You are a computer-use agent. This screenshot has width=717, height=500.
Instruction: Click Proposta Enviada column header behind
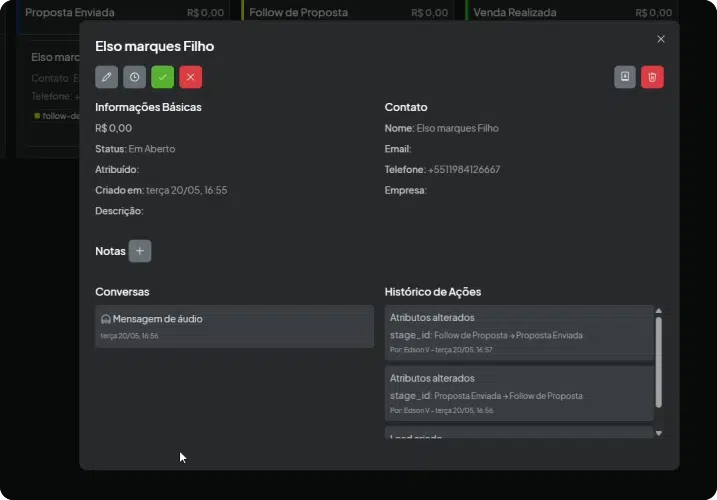click(x=70, y=12)
